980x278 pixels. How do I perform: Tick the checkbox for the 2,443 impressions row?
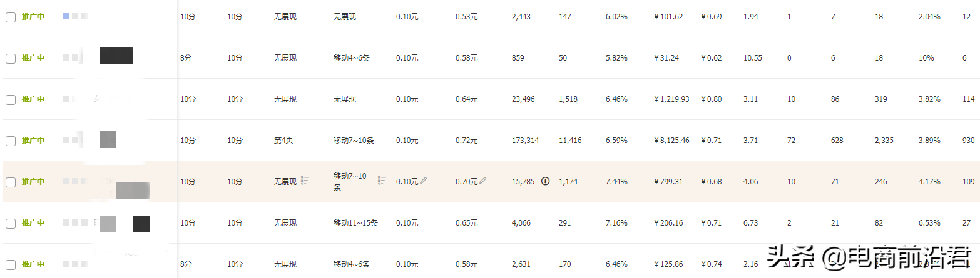pos(11,17)
